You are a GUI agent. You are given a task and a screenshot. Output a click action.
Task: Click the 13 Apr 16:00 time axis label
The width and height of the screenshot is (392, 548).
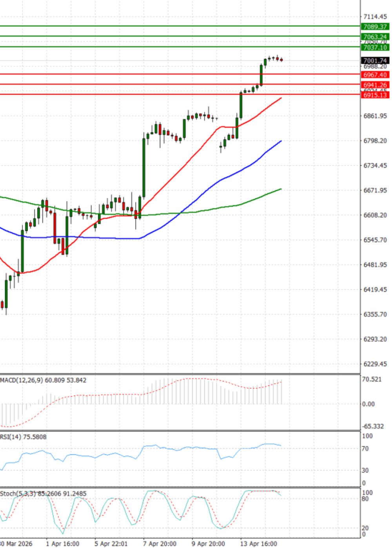click(258, 544)
